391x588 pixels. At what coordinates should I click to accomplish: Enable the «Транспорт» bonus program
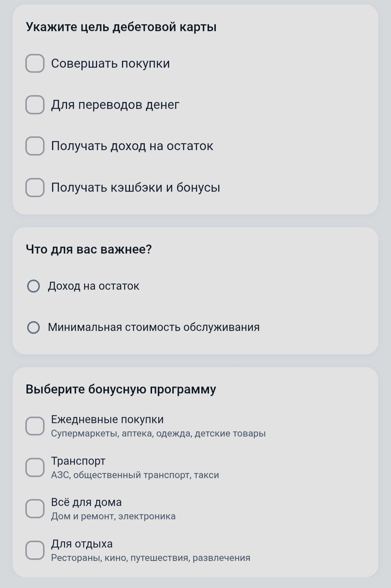tap(34, 467)
